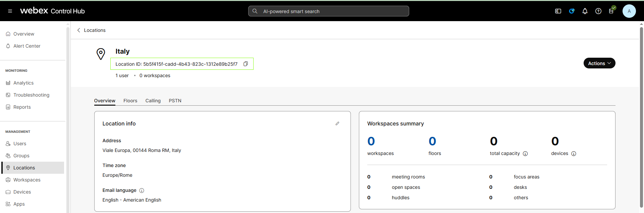
Task: Open user profile avatar menu
Action: point(629,11)
